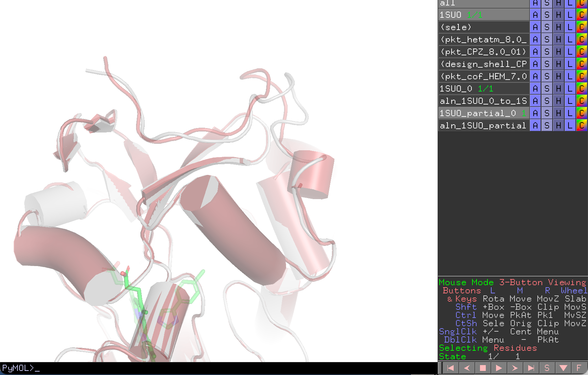Open Label menu for pkt_CPZ_8.0_01
The height and width of the screenshot is (375, 588).
coord(570,52)
